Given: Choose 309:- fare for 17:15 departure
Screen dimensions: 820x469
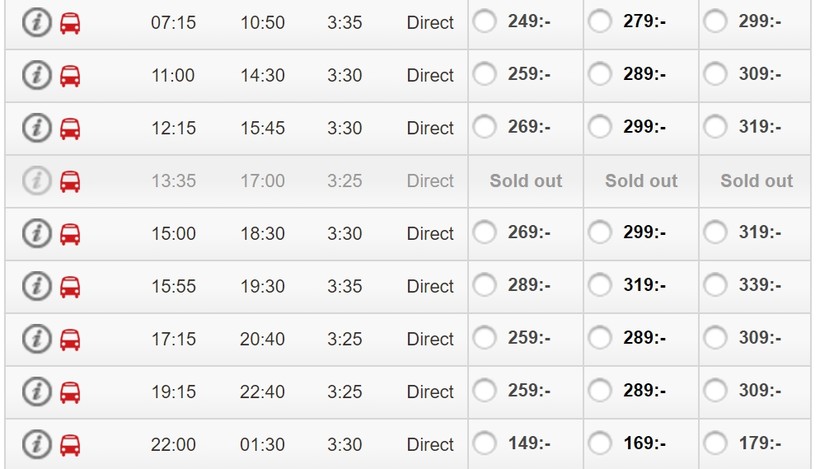Looking at the screenshot, I should pos(715,338).
